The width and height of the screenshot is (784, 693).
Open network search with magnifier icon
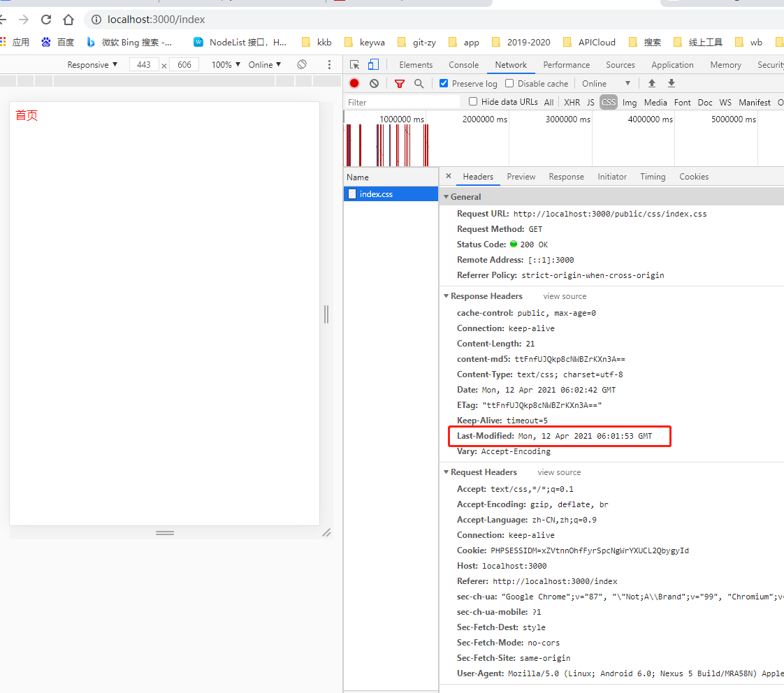[419, 84]
